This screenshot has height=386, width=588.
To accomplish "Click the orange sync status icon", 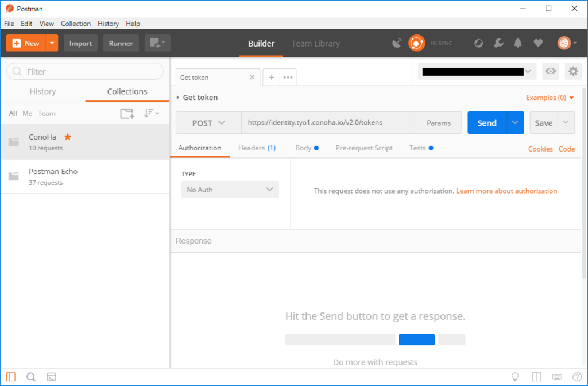I will (x=417, y=43).
